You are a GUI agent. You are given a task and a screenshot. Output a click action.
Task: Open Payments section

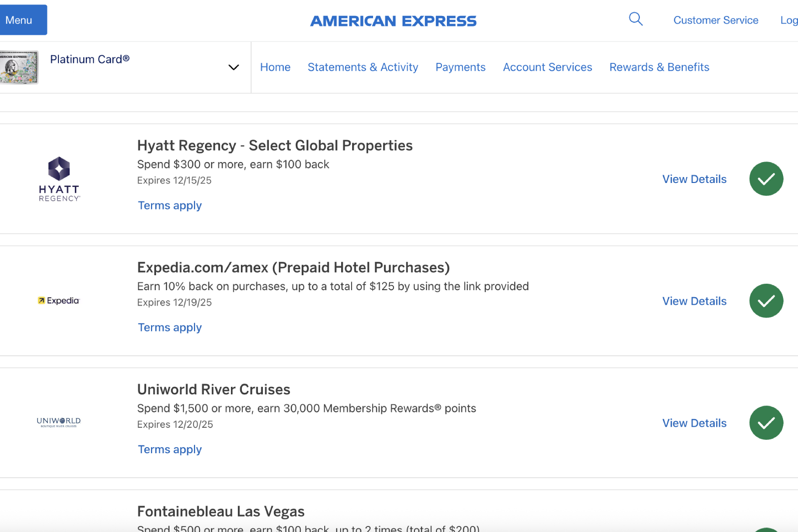coord(460,67)
